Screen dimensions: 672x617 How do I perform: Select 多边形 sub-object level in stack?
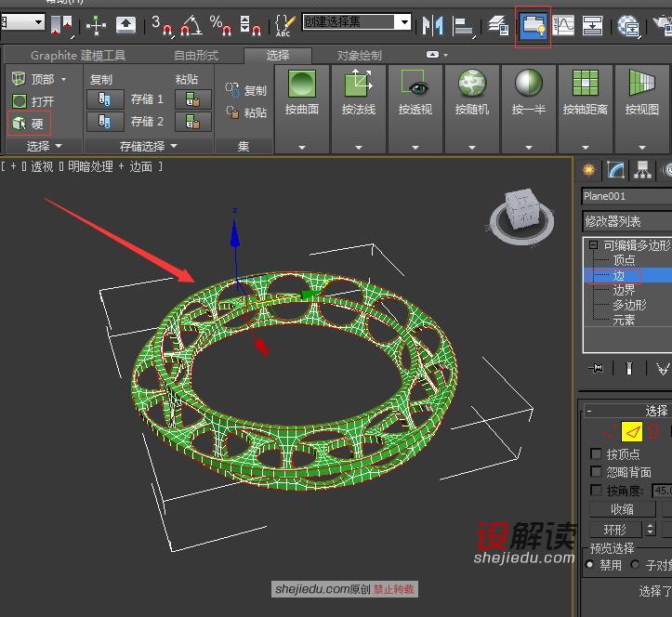point(629,305)
